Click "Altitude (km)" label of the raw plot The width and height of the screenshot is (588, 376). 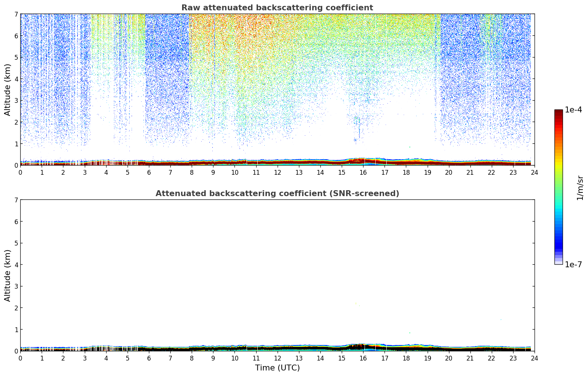coord(8,90)
